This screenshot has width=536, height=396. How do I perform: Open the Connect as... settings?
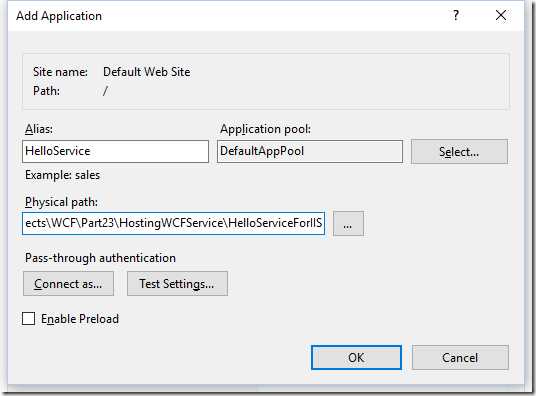pyautogui.click(x=68, y=283)
